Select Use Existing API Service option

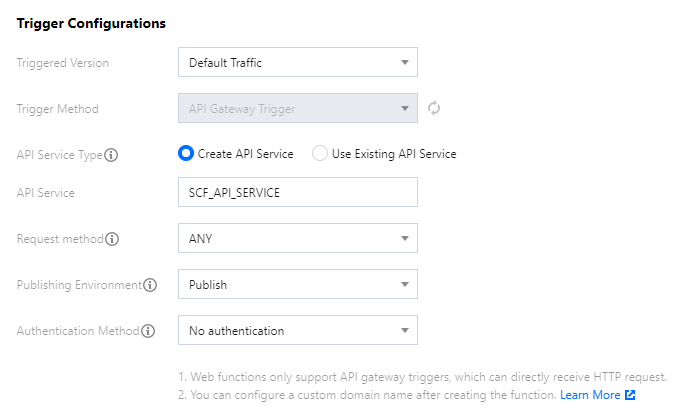pyautogui.click(x=320, y=154)
